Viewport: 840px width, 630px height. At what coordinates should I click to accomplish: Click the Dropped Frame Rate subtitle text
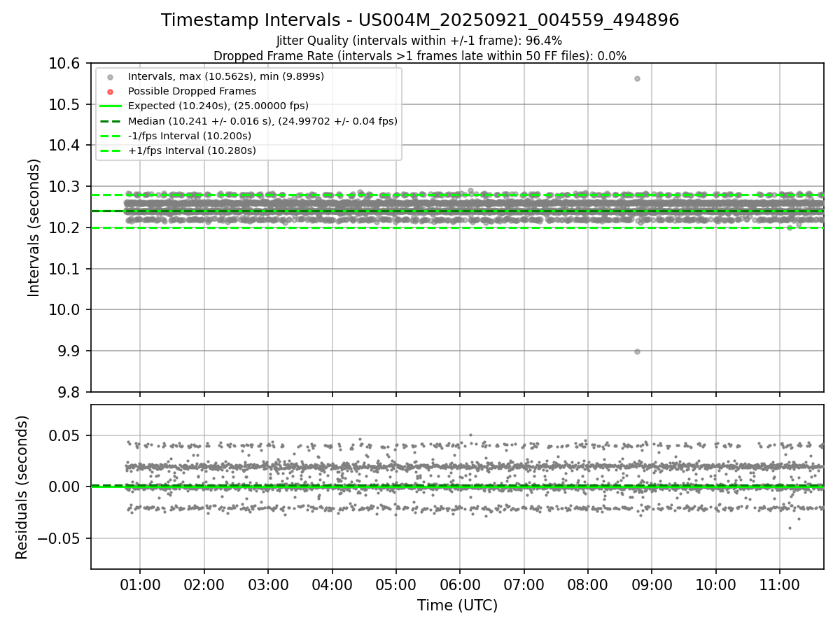point(420,55)
